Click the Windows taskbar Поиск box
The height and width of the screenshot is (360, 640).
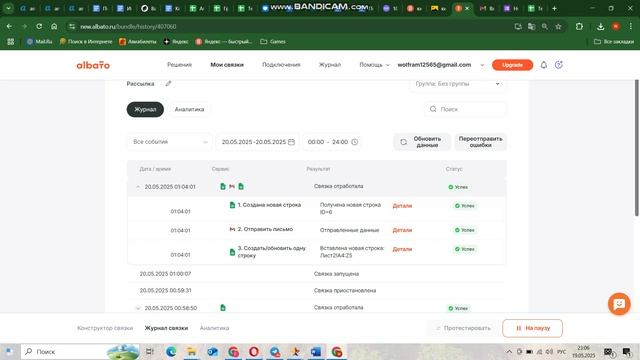(80, 351)
